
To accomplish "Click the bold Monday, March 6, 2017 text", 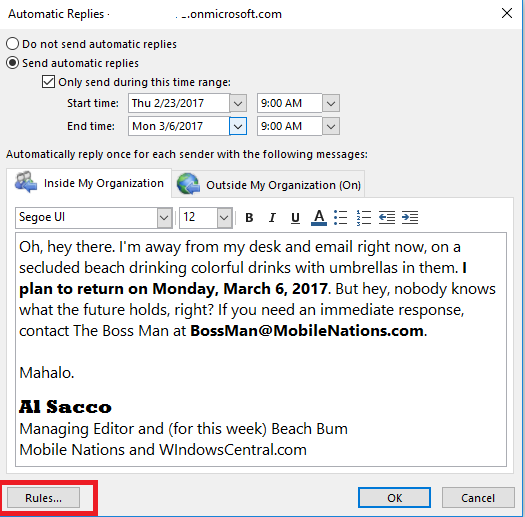I will coord(240,289).
